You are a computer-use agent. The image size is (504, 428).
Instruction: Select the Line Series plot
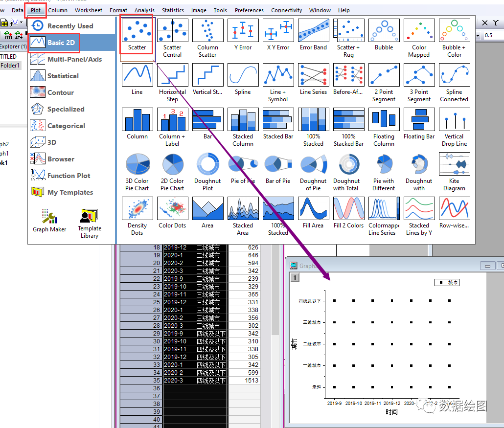(313, 79)
